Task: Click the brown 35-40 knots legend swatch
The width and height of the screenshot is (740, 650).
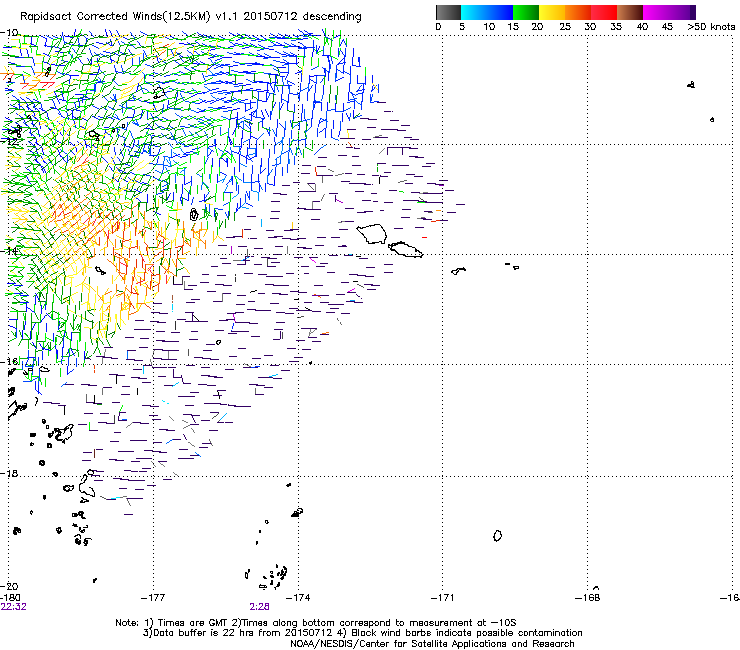Action: 630,12
